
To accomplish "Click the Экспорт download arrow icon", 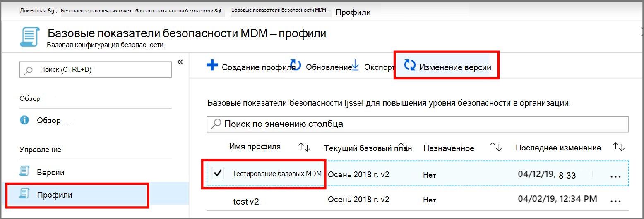I will pos(355,65).
